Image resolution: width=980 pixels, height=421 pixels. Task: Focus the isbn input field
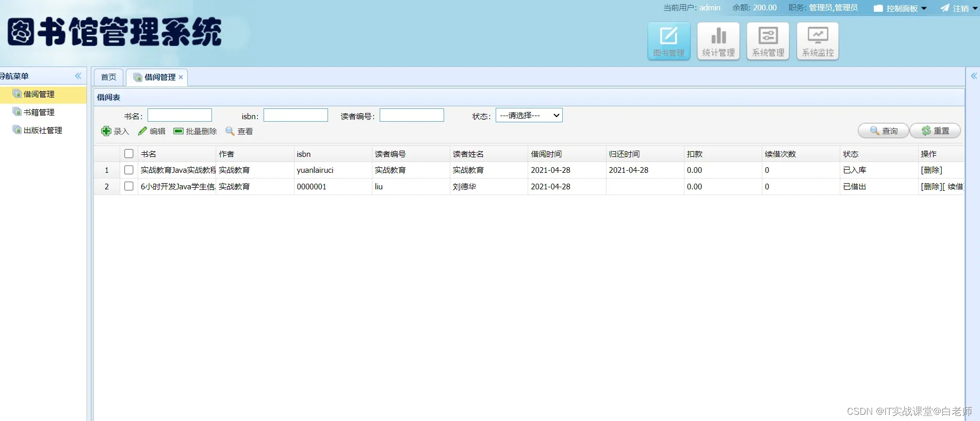click(x=296, y=115)
